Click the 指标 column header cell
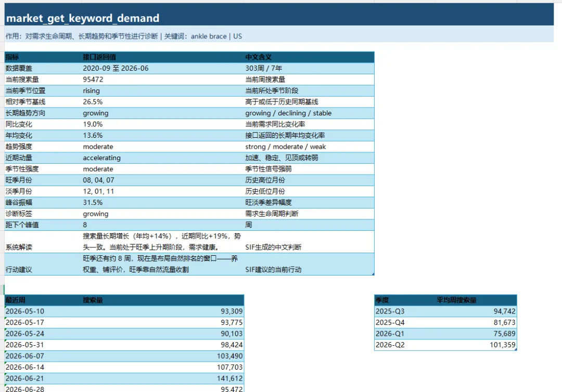The image size is (562, 392). click(43, 57)
